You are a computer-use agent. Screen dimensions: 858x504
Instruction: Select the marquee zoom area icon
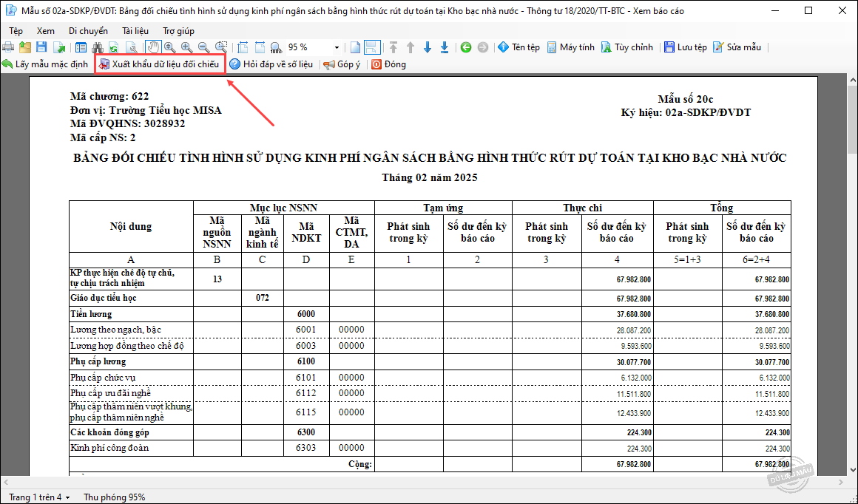tap(221, 47)
